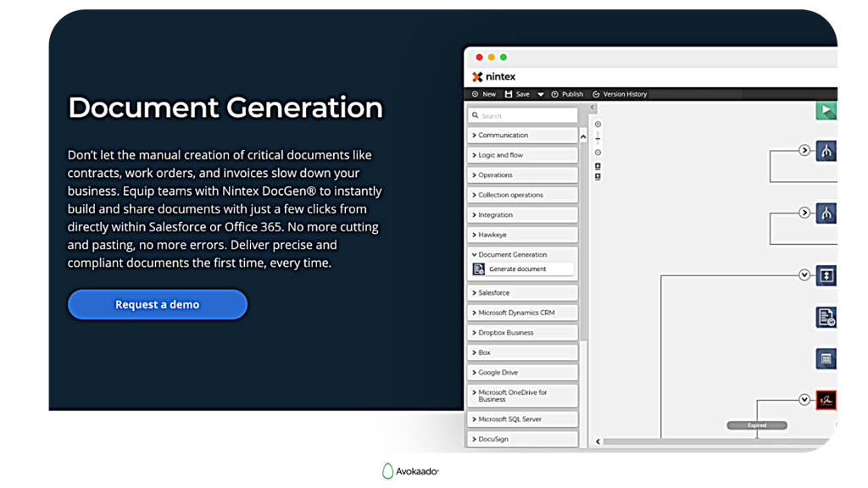This screenshot has height=488, width=868.
Task: Expand the Operations category
Action: 522,175
